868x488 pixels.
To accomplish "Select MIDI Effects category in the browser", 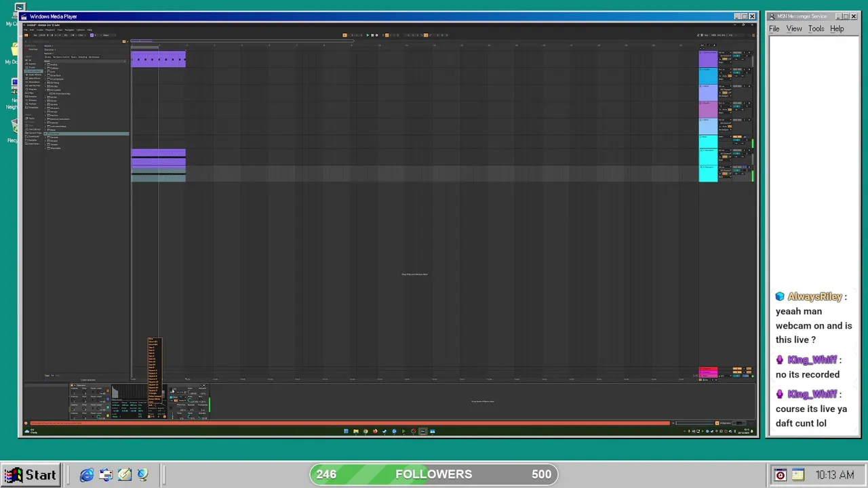I will [34, 79].
